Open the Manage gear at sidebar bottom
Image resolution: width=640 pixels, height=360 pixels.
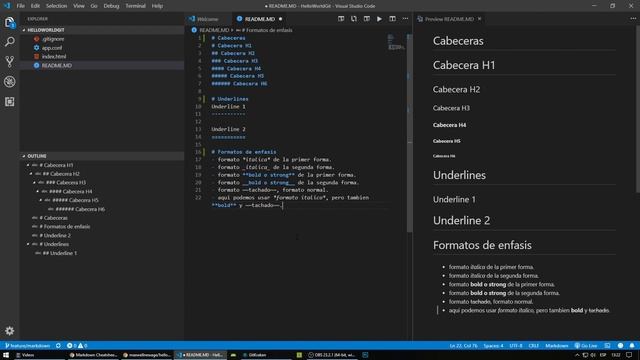[x=10, y=331]
